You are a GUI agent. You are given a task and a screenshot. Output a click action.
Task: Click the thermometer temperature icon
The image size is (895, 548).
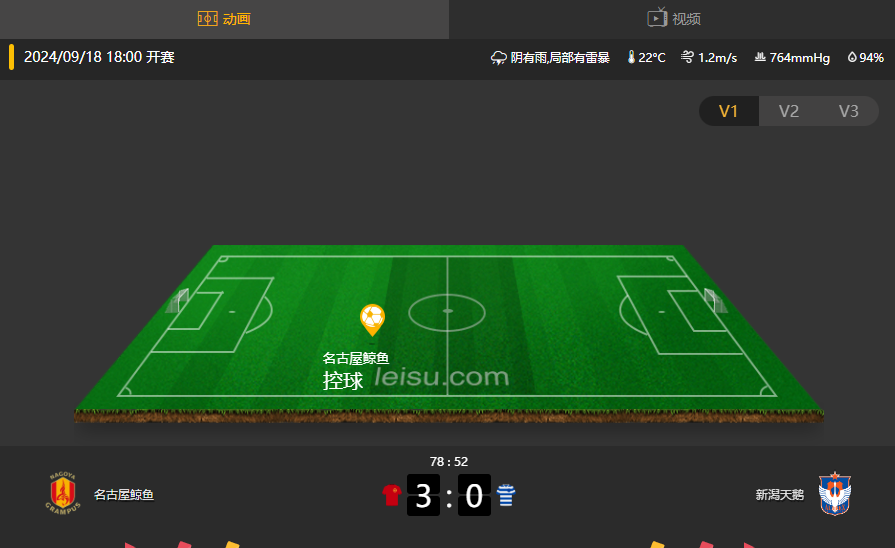click(x=631, y=57)
